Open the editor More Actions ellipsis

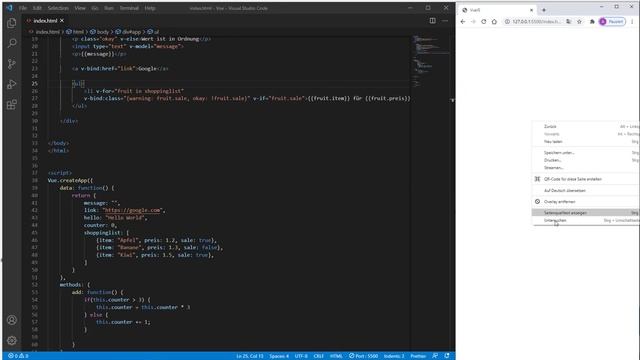tap(445, 20)
